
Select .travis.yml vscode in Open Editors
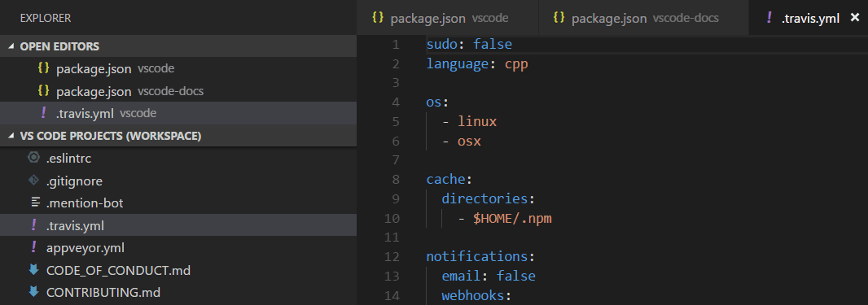178,113
